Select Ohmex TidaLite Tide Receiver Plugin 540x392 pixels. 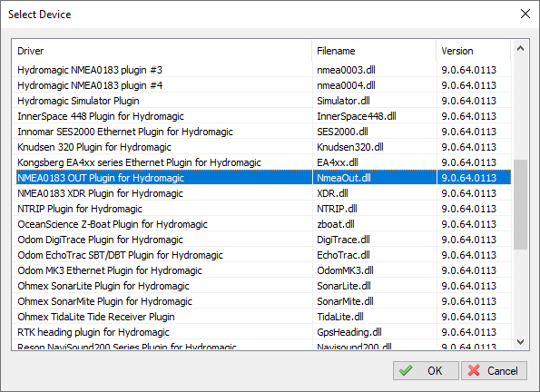point(263,317)
